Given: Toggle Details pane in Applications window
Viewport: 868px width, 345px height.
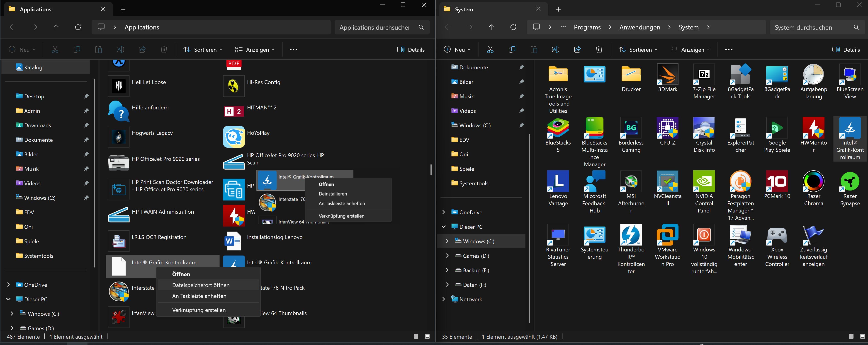Looking at the screenshot, I should (x=411, y=49).
